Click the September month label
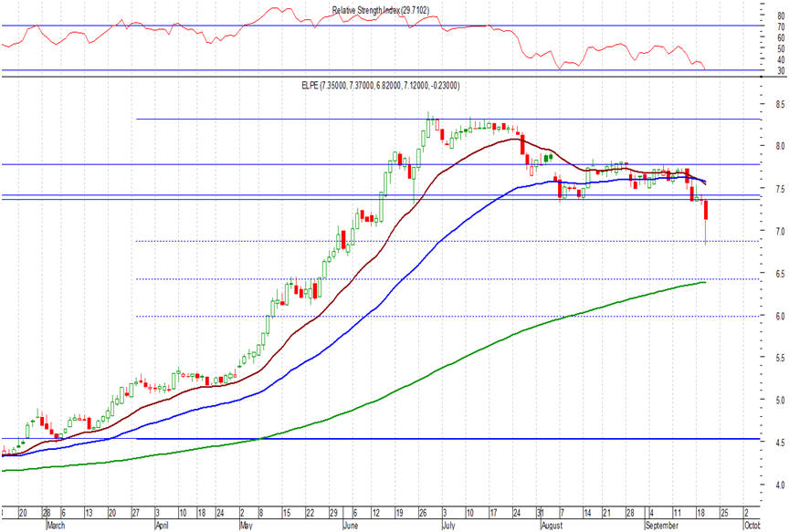The image size is (789, 532). coord(662,526)
